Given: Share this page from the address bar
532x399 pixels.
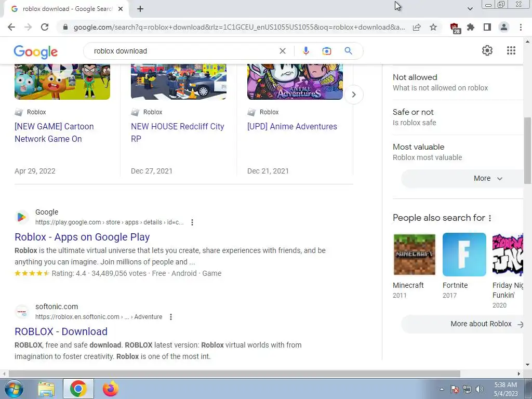Looking at the screenshot, I should 417,27.
